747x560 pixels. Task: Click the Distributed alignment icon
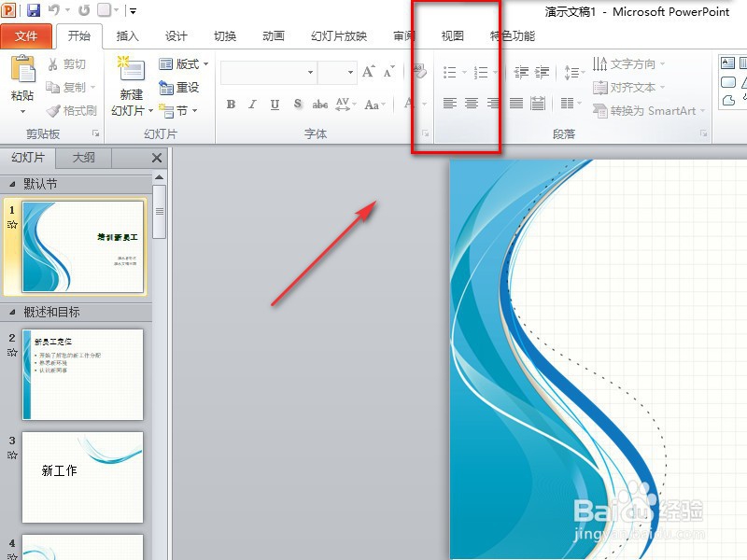tap(538, 104)
